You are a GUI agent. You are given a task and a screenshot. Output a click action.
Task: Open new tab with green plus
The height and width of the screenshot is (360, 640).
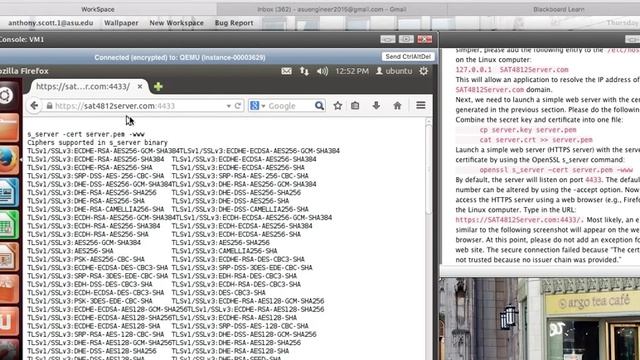tap(158, 87)
